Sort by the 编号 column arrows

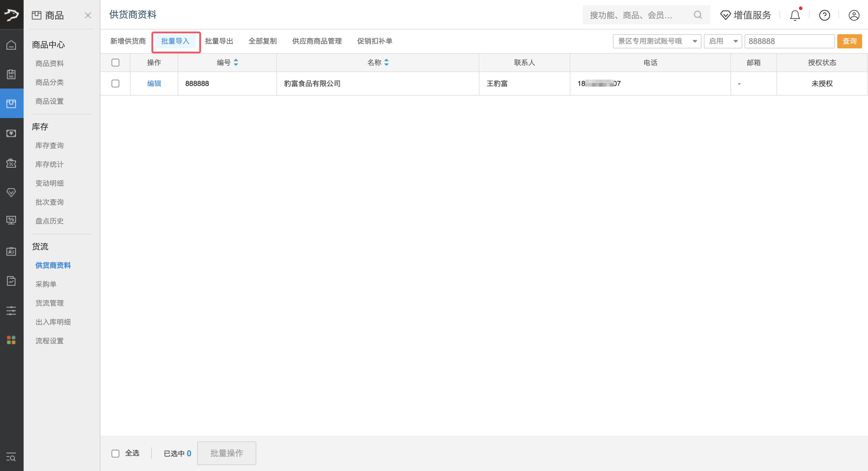coord(236,62)
